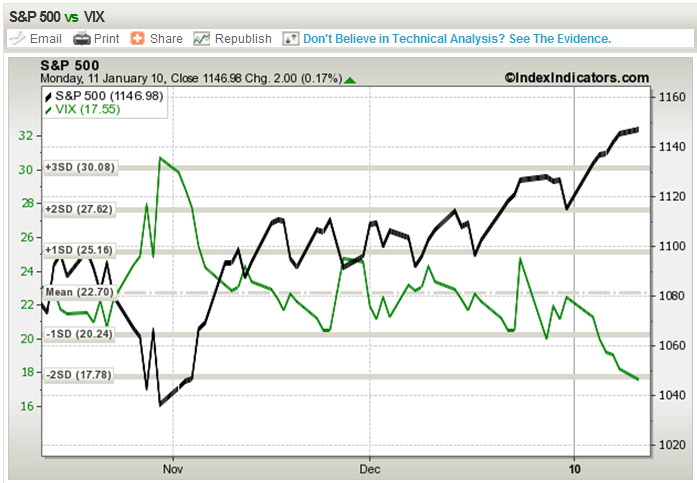Click the +1SD (25.16) band label
The height and width of the screenshot is (483, 697).
point(79,250)
